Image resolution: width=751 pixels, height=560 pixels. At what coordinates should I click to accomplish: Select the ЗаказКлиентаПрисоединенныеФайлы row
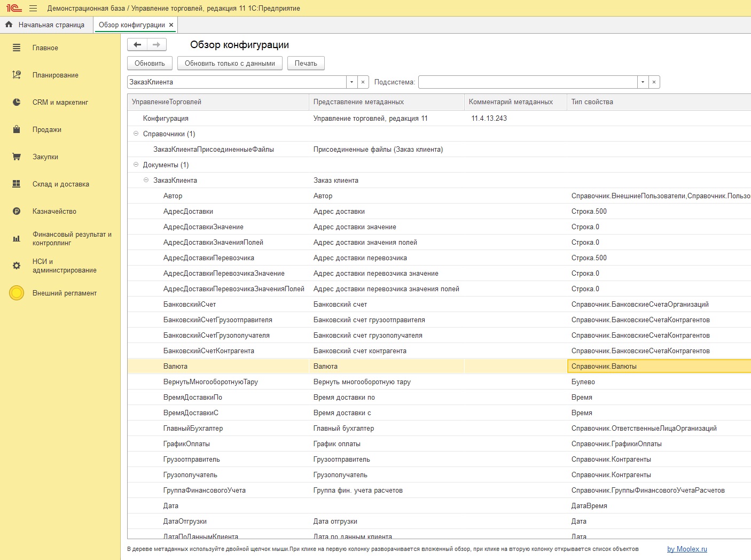point(439,149)
